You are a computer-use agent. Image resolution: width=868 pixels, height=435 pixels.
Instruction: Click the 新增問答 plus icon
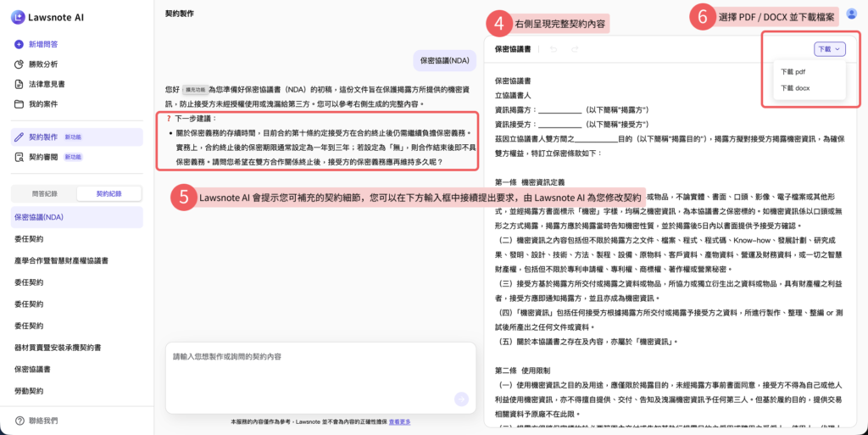pos(19,44)
